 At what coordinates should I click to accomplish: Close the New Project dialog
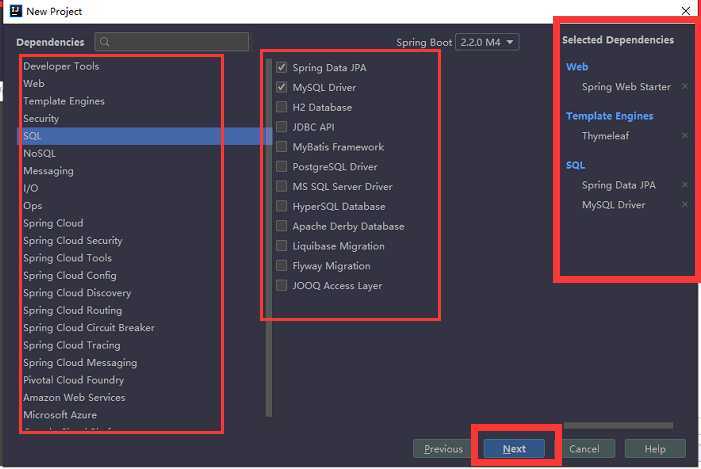(x=686, y=11)
